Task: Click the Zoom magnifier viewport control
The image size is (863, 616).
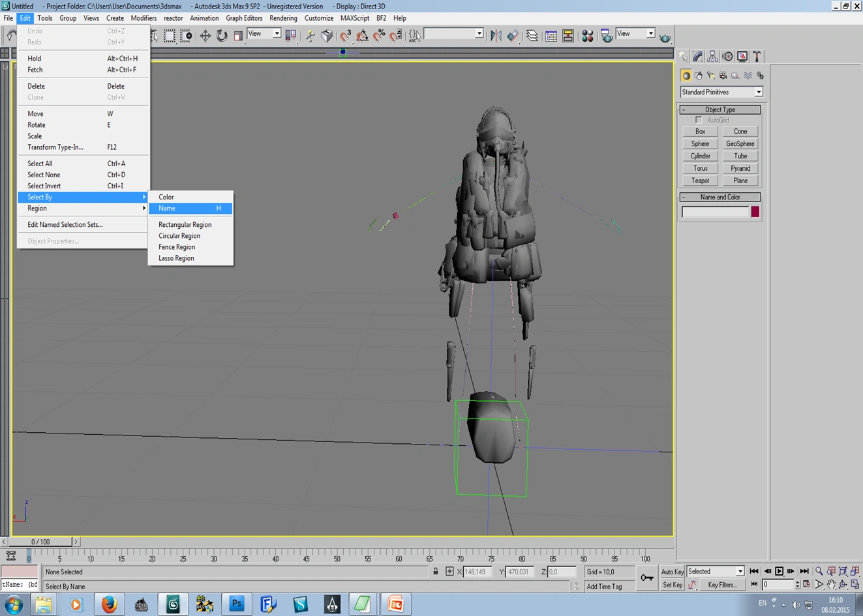Action: point(819,572)
